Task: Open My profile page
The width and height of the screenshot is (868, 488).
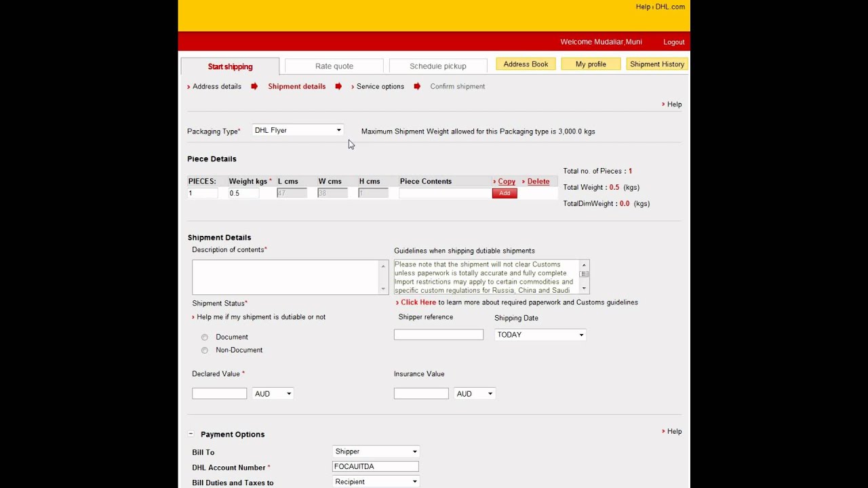Action: [591, 64]
